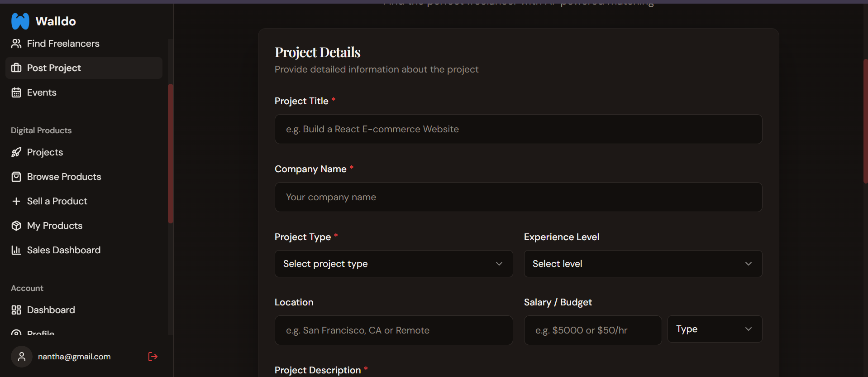Screen dimensions: 868x377
Task: Click the Location input field
Action: pos(394,330)
